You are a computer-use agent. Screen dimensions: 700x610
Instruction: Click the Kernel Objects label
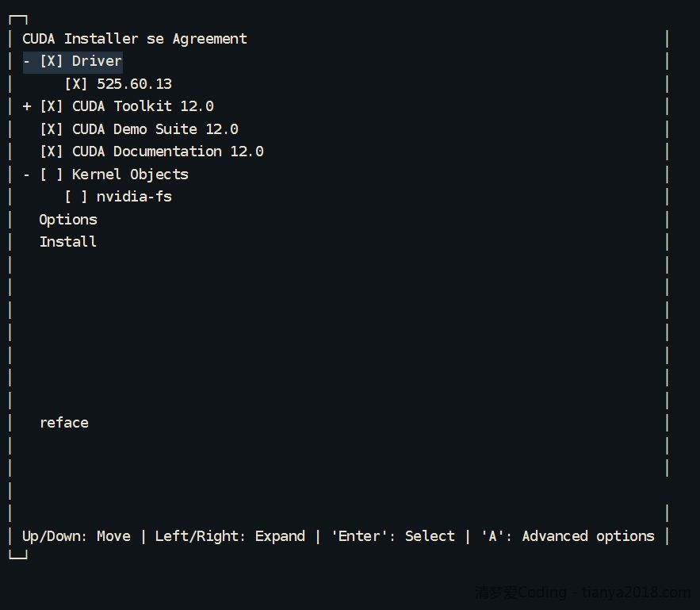point(130,175)
